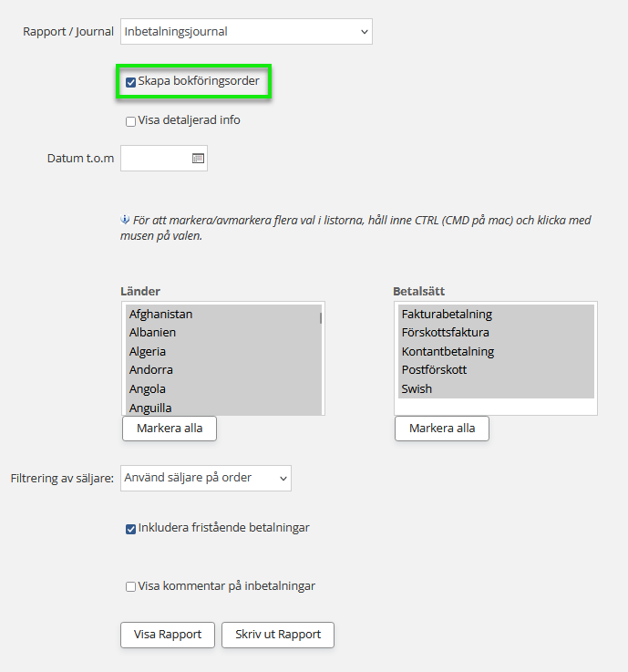Check Visa kommentar på inbetalningar
Viewport: 628px width, 672px height.
click(131, 587)
